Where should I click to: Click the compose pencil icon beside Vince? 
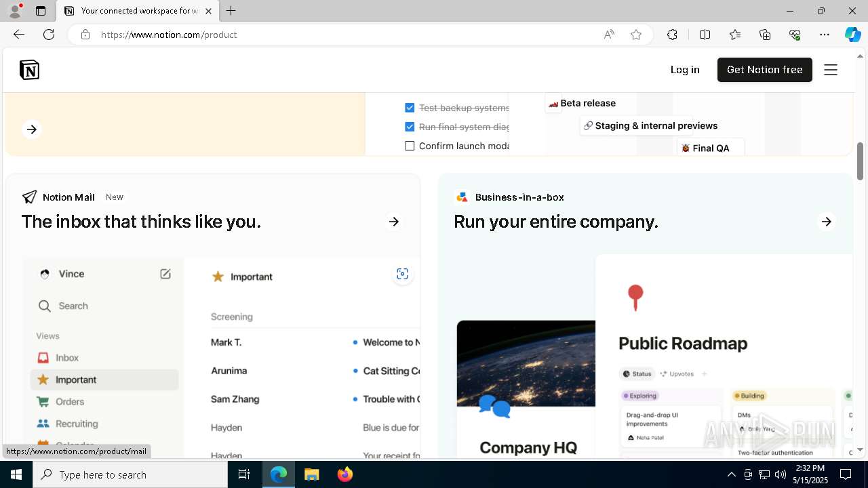coord(165,274)
